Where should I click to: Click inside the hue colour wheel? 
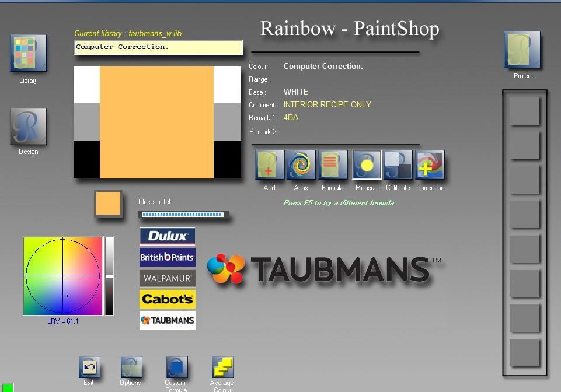63,276
